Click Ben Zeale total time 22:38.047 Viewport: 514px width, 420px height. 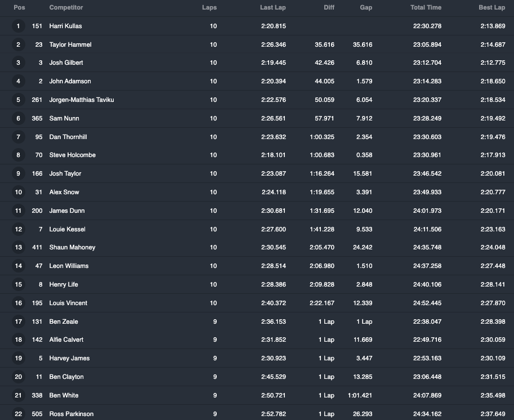(x=427, y=321)
